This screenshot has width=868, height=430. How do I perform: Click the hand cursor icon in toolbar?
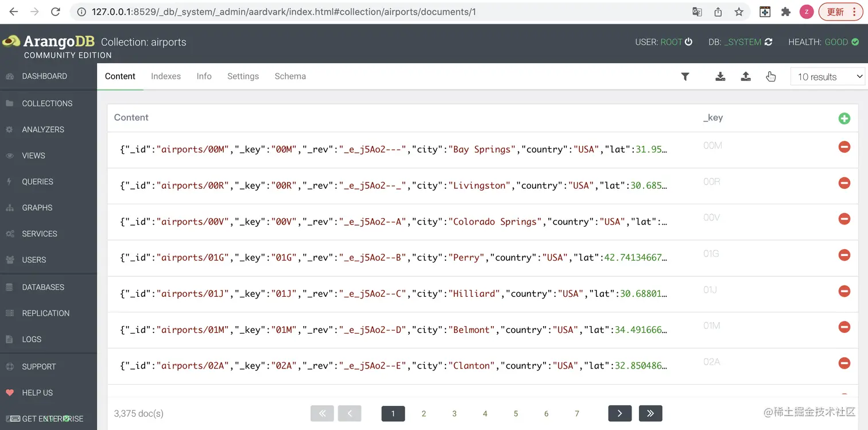pyautogui.click(x=771, y=76)
